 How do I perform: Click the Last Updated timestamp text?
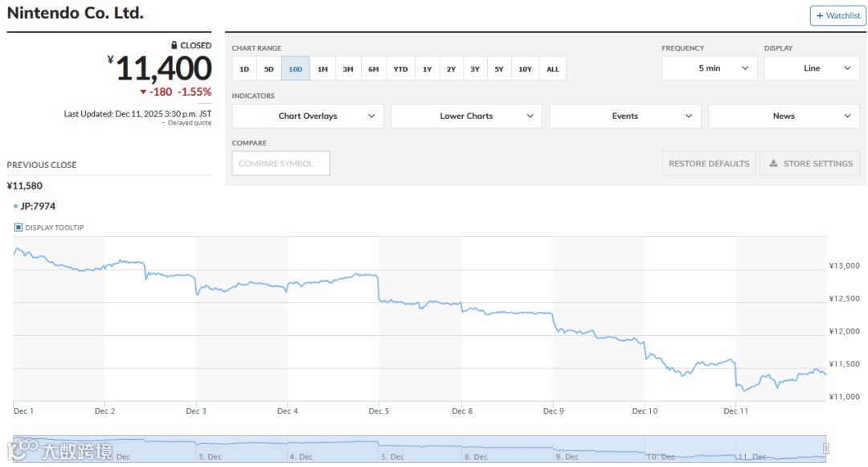pos(137,114)
